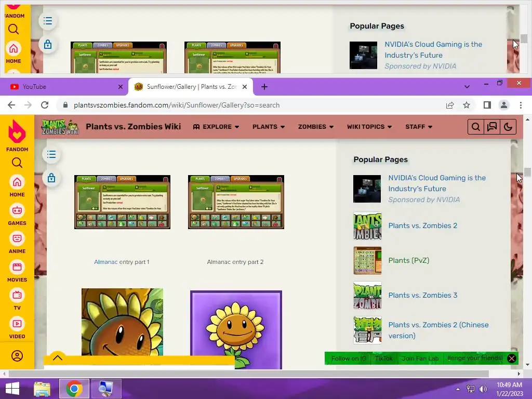Open Plants vs. Zombies 2 Chinese version link
Image resolution: width=532 pixels, height=399 pixels.
[438, 330]
